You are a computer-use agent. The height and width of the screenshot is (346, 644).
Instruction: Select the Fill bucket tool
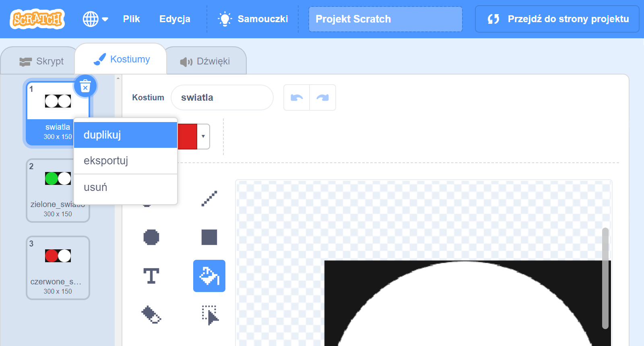209,276
